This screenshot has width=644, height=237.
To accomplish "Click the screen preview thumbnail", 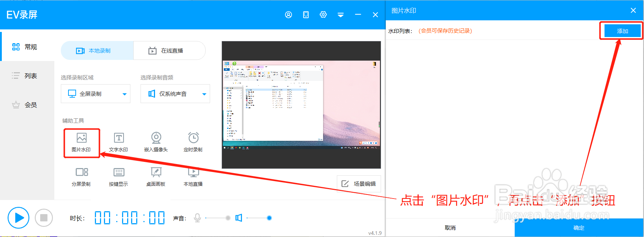I will tap(301, 105).
